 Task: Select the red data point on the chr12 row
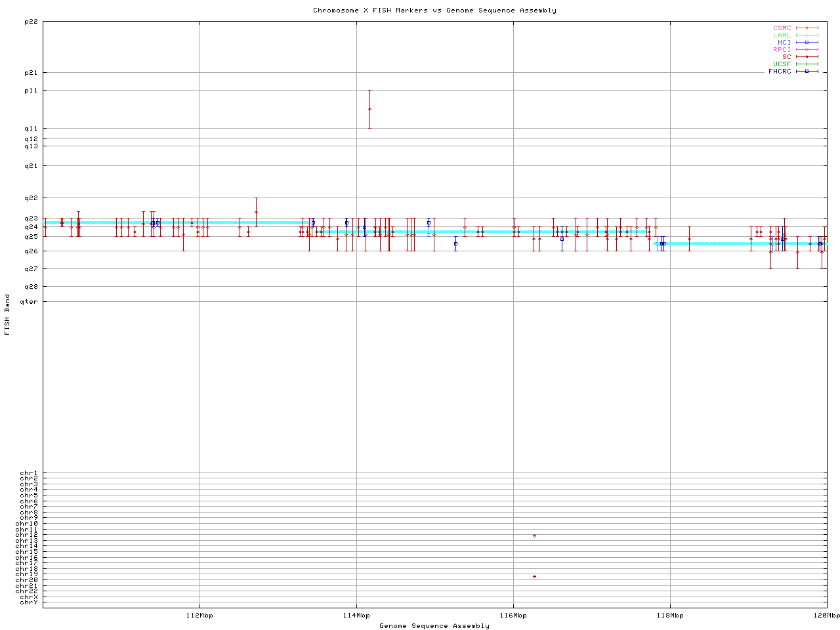point(534,536)
